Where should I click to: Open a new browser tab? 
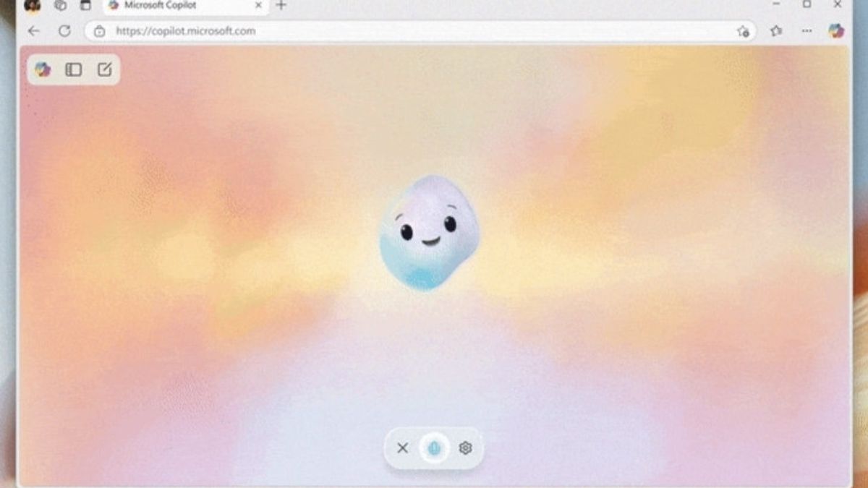pyautogui.click(x=281, y=5)
